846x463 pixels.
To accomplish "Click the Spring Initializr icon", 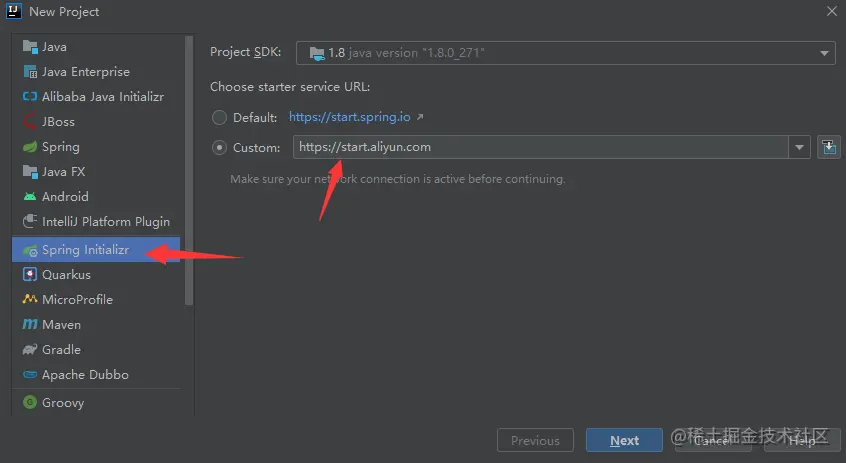I will [x=30, y=250].
